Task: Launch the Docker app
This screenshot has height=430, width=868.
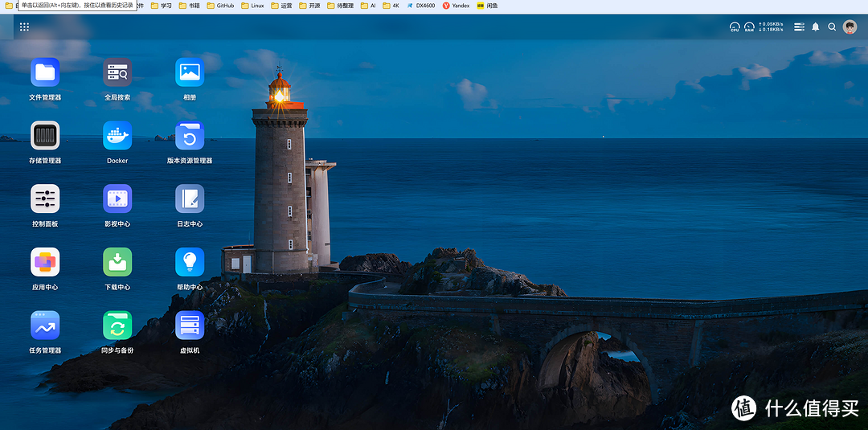Action: pos(117,135)
